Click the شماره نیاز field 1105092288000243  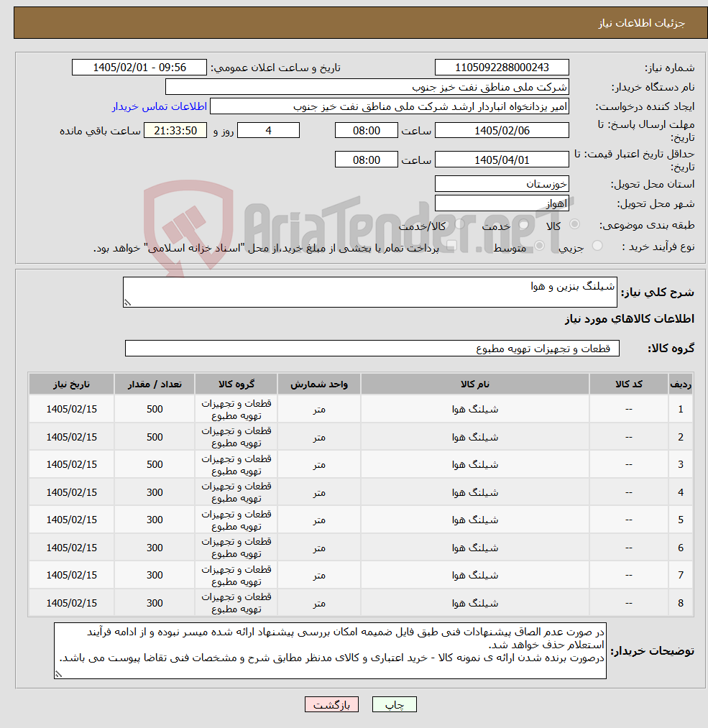tap(502, 68)
